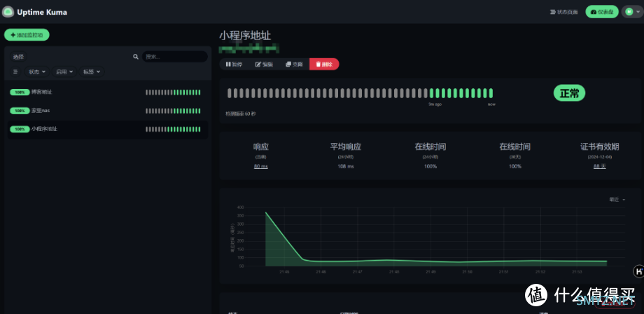Click the 21:45 chart axis label

284,272
